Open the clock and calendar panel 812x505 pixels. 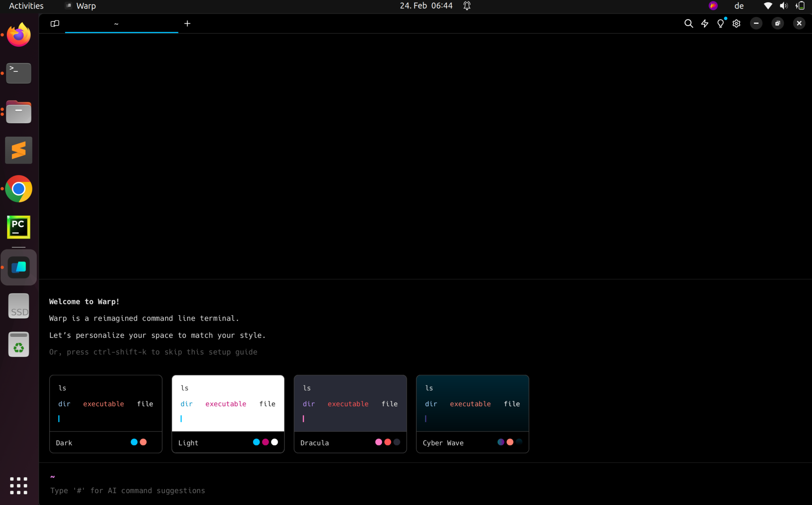(426, 6)
